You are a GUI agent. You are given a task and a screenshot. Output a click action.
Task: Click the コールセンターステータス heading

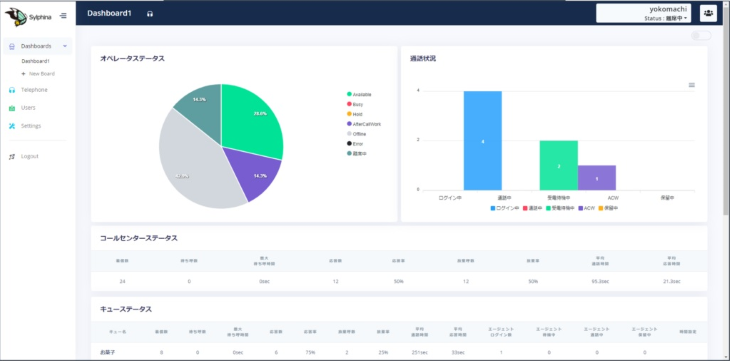[x=139, y=238]
